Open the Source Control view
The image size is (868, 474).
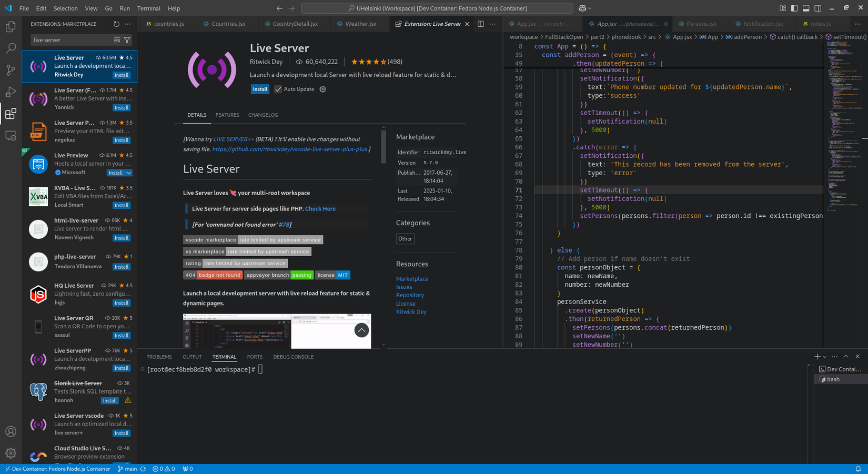coord(11,69)
